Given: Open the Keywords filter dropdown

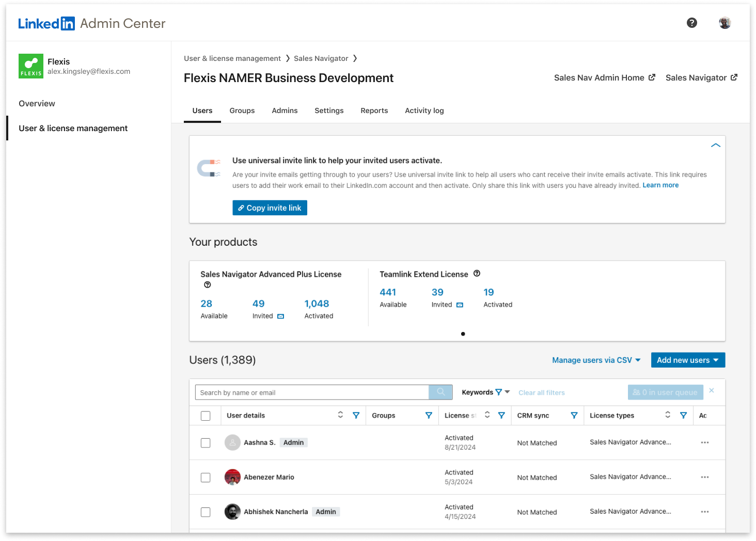Looking at the screenshot, I should [x=486, y=392].
